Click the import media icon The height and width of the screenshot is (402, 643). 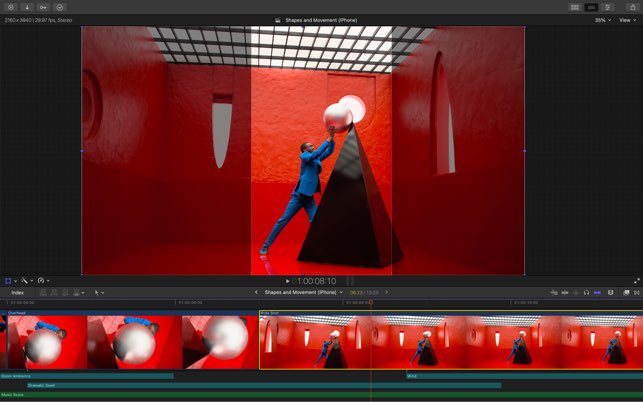pyautogui.click(x=11, y=7)
